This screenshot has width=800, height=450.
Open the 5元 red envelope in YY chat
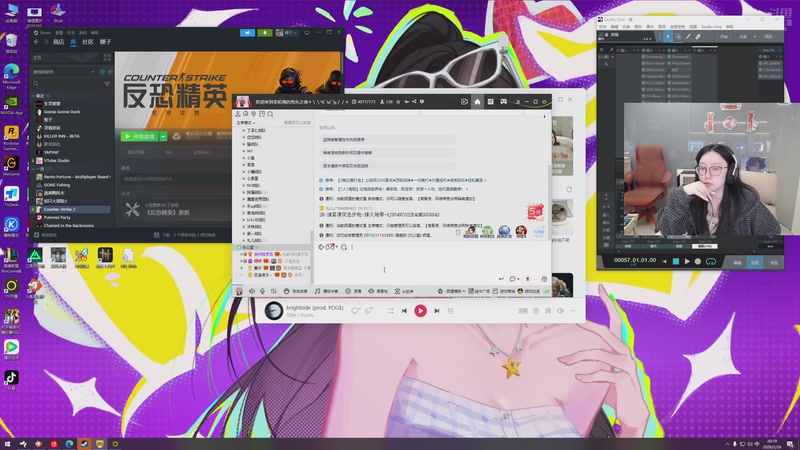(x=535, y=211)
